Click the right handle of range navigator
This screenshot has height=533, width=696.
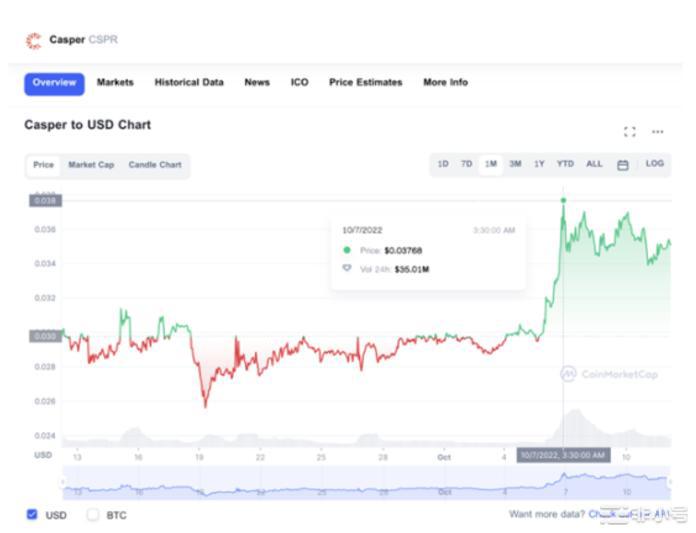click(x=668, y=483)
